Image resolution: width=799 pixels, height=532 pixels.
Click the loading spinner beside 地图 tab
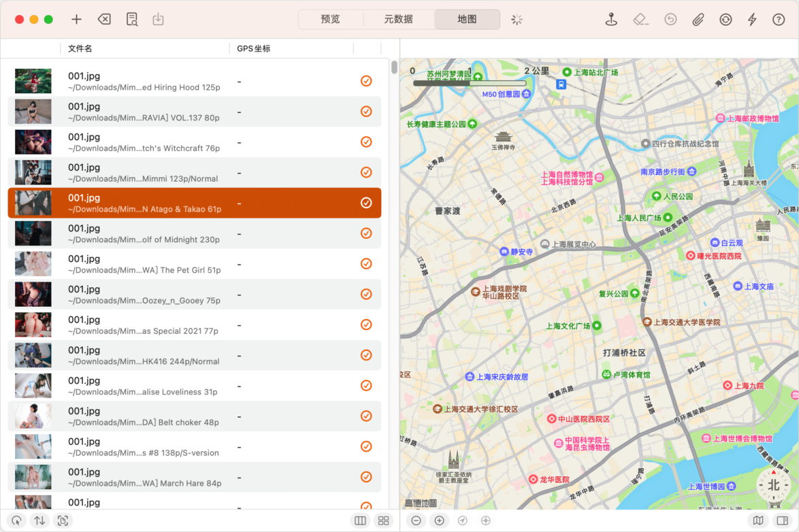coord(517,19)
